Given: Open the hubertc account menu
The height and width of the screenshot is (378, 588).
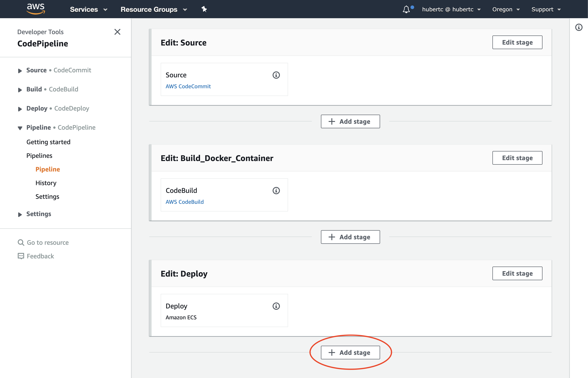Looking at the screenshot, I should point(451,9).
